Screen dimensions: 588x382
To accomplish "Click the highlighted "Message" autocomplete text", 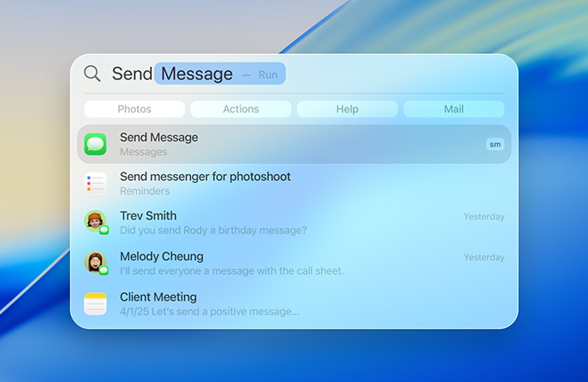I will pyautogui.click(x=197, y=74).
